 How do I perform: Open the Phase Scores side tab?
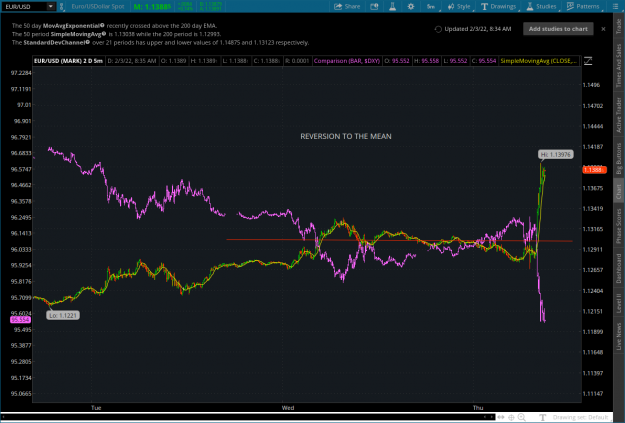click(x=619, y=226)
